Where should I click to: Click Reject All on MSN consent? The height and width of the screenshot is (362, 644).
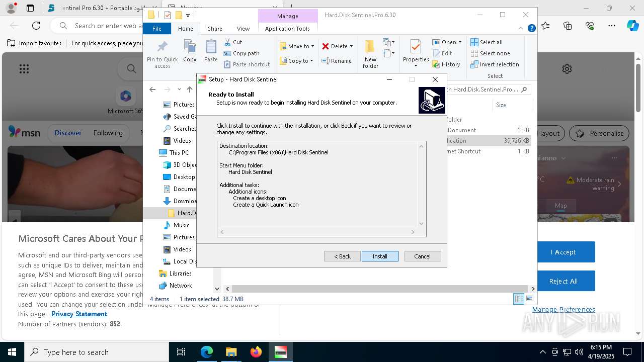pyautogui.click(x=563, y=281)
